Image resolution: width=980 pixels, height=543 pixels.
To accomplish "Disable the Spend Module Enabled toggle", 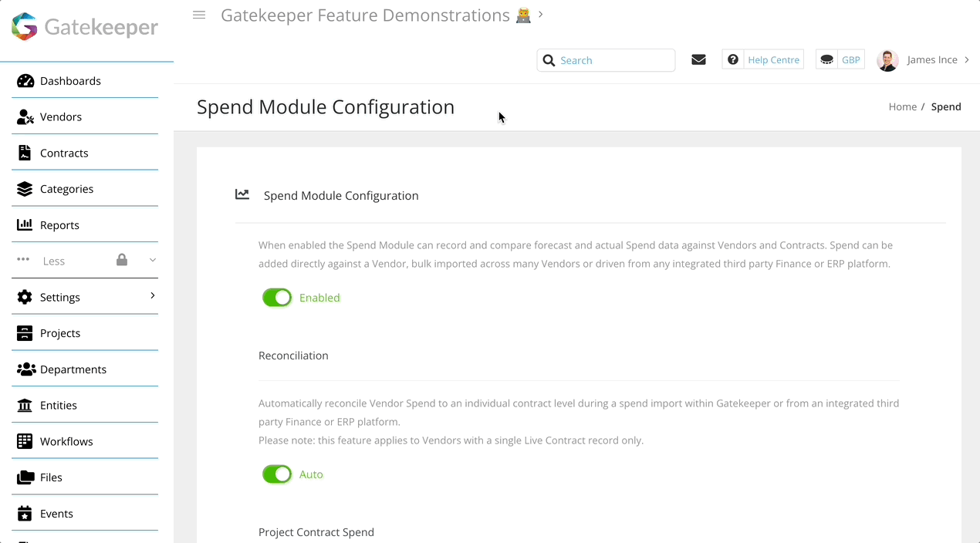I will [276, 297].
